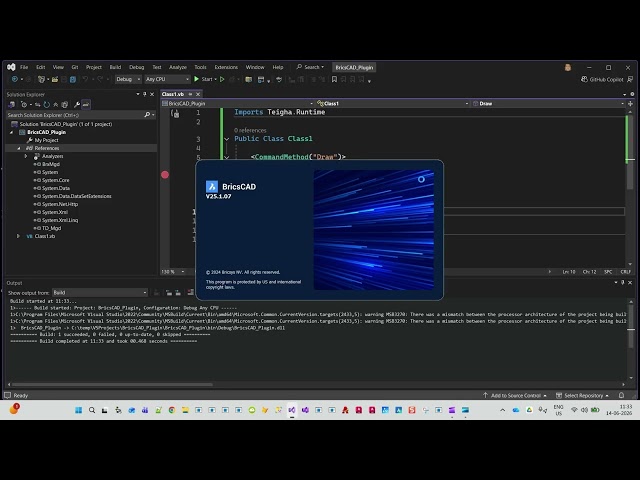Click the Solution Explorer home/switch views icon
The width and height of the screenshot is (640, 480).
(12, 104)
